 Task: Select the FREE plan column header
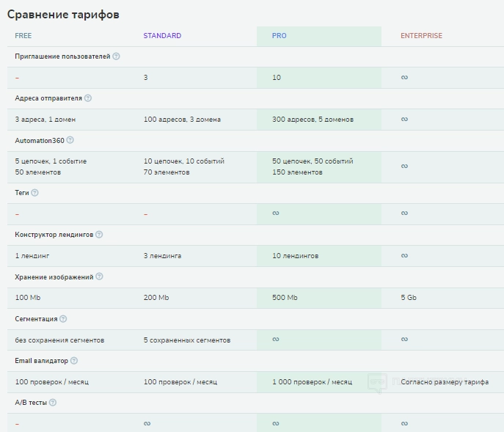23,36
